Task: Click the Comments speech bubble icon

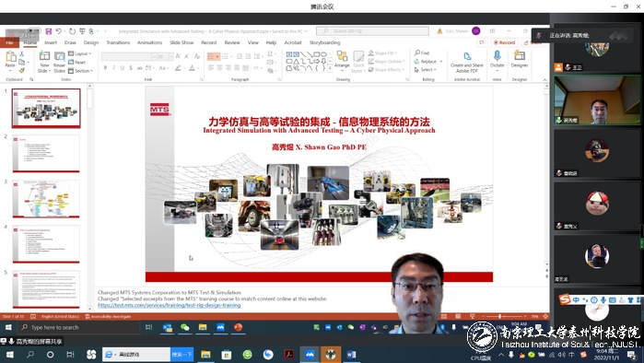Action: coord(481,42)
